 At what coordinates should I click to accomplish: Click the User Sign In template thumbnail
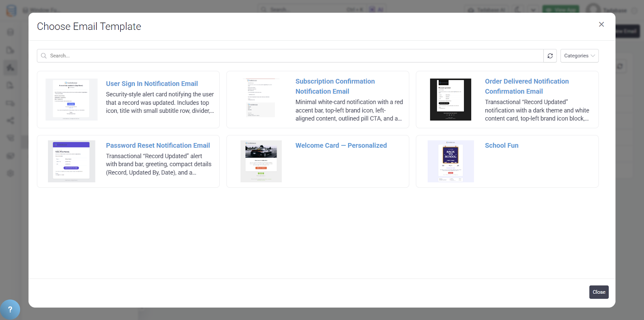pyautogui.click(x=71, y=100)
